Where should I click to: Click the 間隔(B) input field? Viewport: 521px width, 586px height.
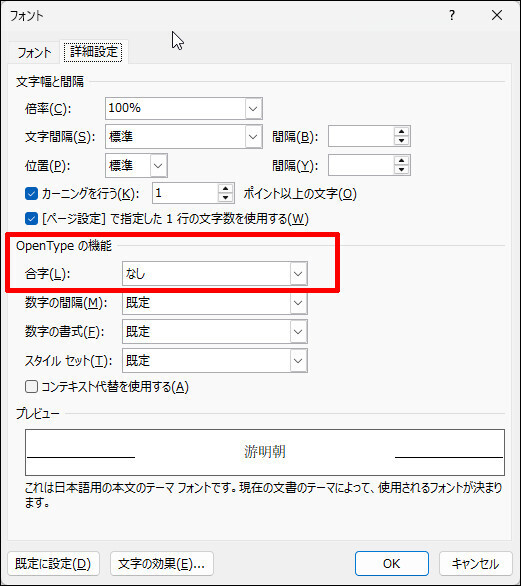361,136
